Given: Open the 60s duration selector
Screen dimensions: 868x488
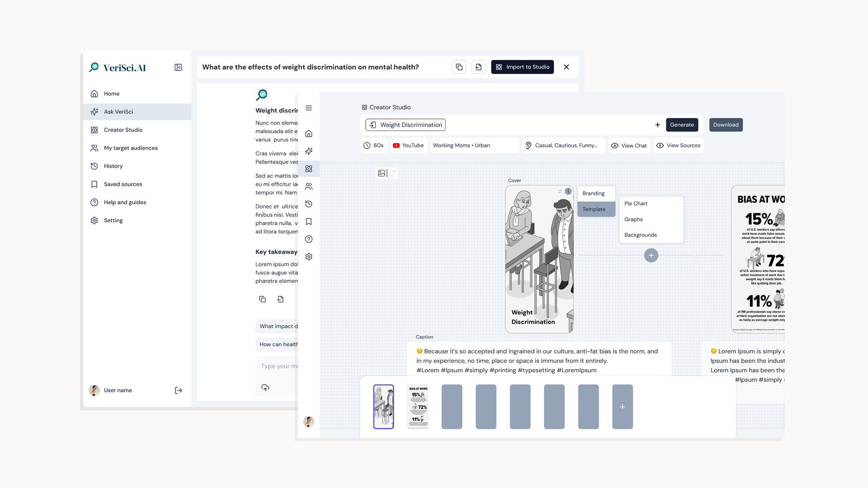Looking at the screenshot, I should 374,145.
